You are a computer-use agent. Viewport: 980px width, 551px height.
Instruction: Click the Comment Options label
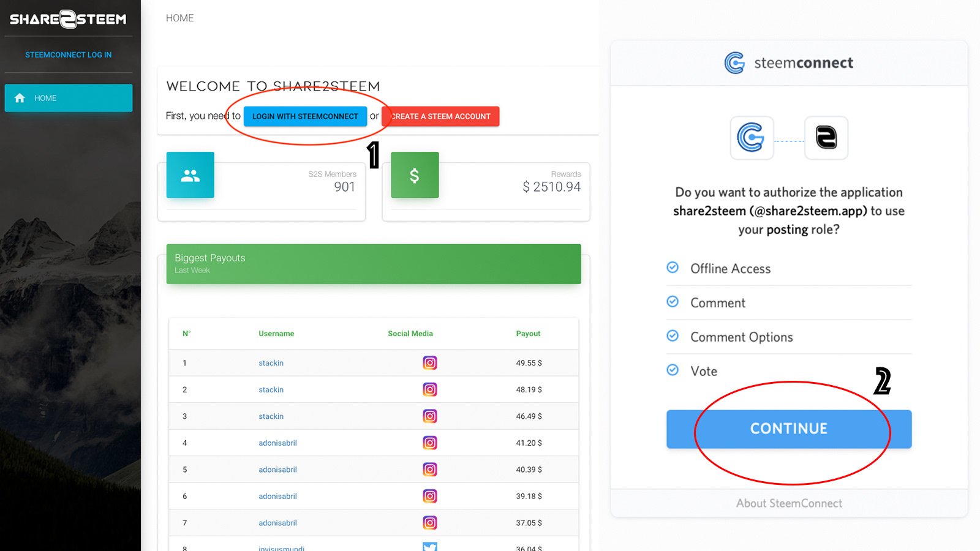pyautogui.click(x=741, y=337)
